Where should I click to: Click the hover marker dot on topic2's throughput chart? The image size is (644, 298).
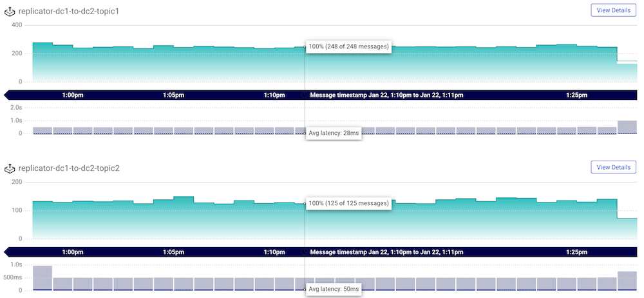coord(305,203)
